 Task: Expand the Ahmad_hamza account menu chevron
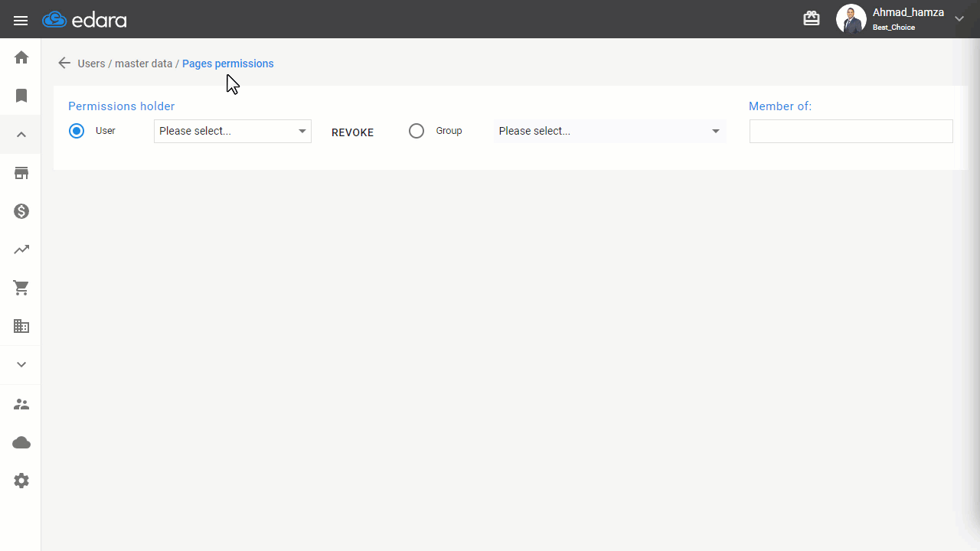coord(959,19)
